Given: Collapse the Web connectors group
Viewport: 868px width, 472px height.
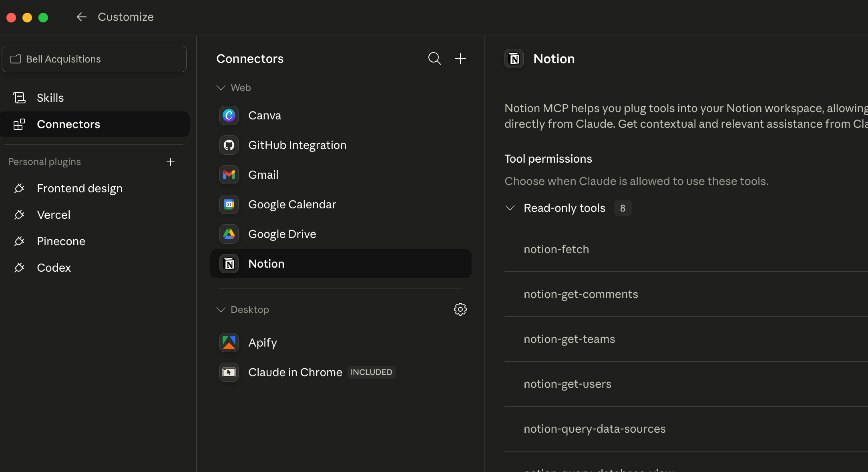Looking at the screenshot, I should (221, 88).
